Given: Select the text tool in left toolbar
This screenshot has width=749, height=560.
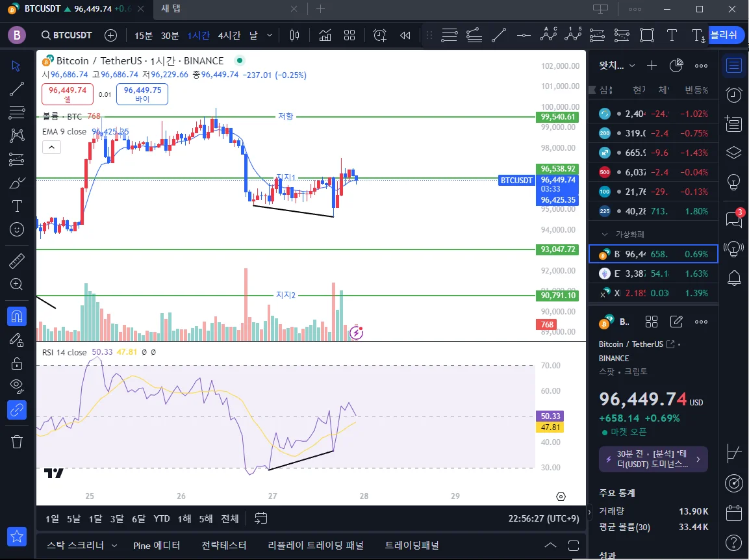Looking at the screenshot, I should 16,206.
